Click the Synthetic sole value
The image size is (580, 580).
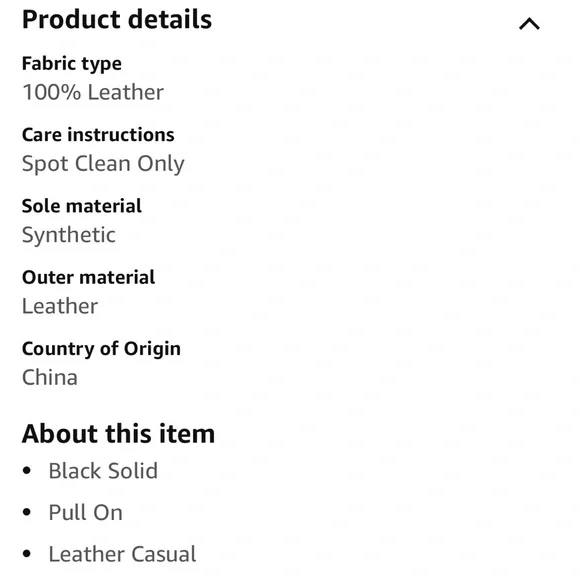click(x=69, y=235)
